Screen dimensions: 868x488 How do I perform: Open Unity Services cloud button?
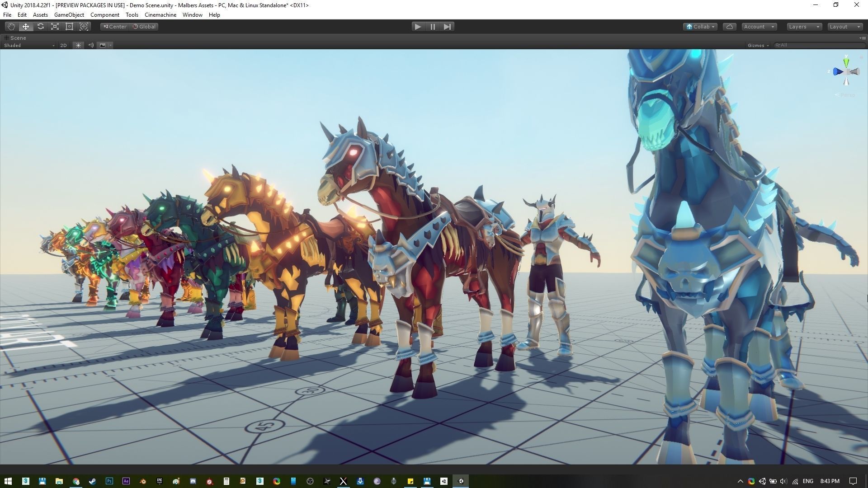729,27
